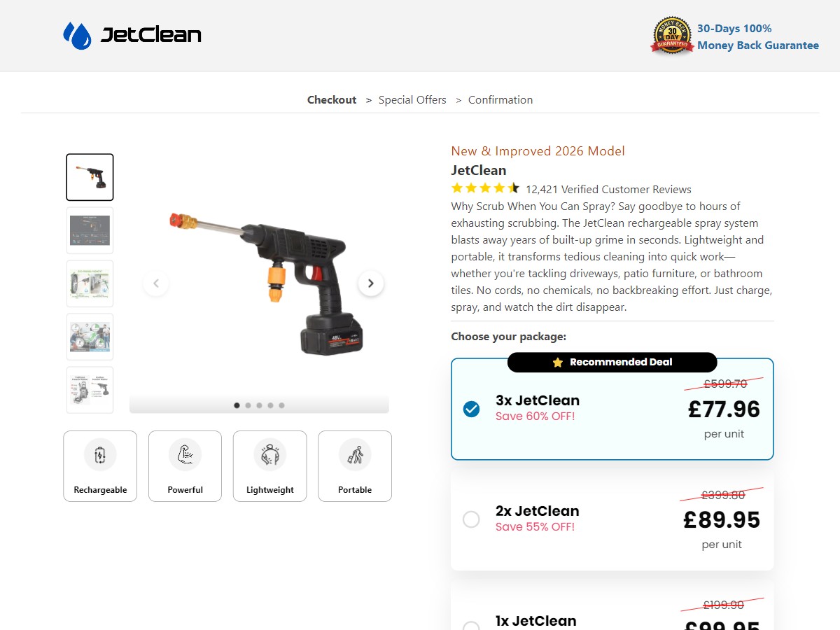Screen dimensions: 840x630
Task: Click the yellow customer review stars
Action: tap(484, 188)
